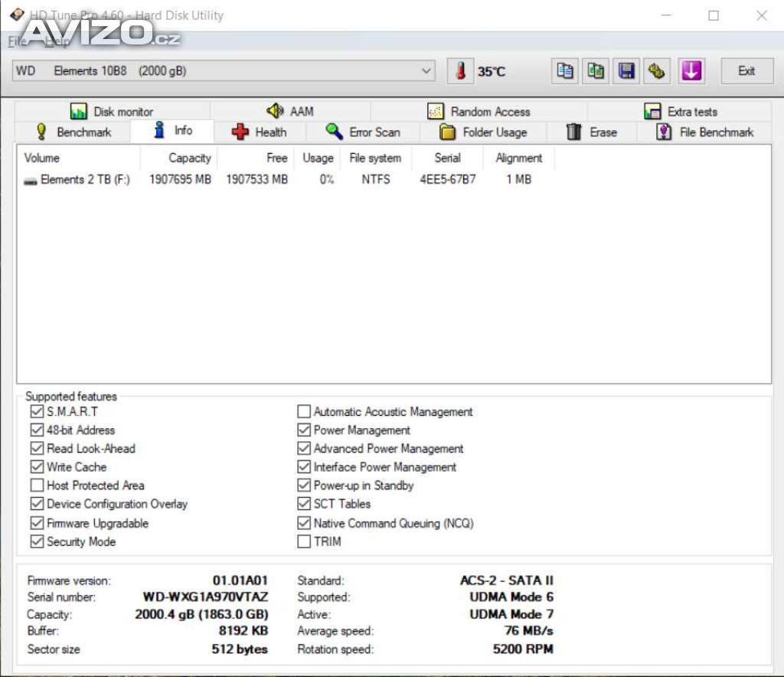The height and width of the screenshot is (677, 784).
Task: Select the Elements 2 TB (F:) volume row
Action: coord(277,179)
